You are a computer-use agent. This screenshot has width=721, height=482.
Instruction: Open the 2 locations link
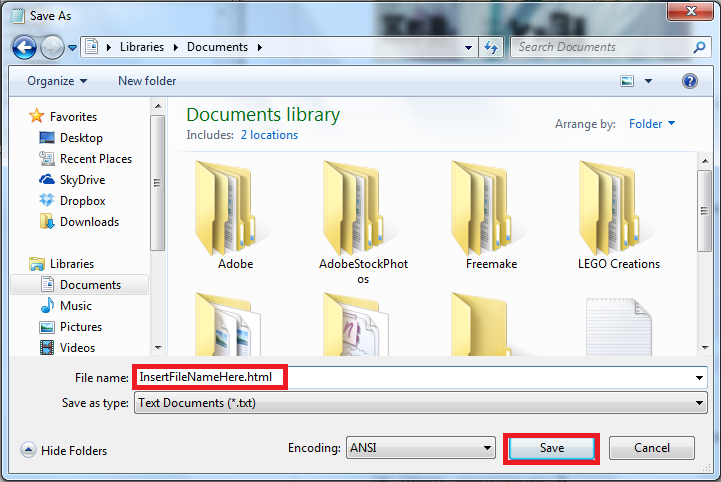point(269,135)
